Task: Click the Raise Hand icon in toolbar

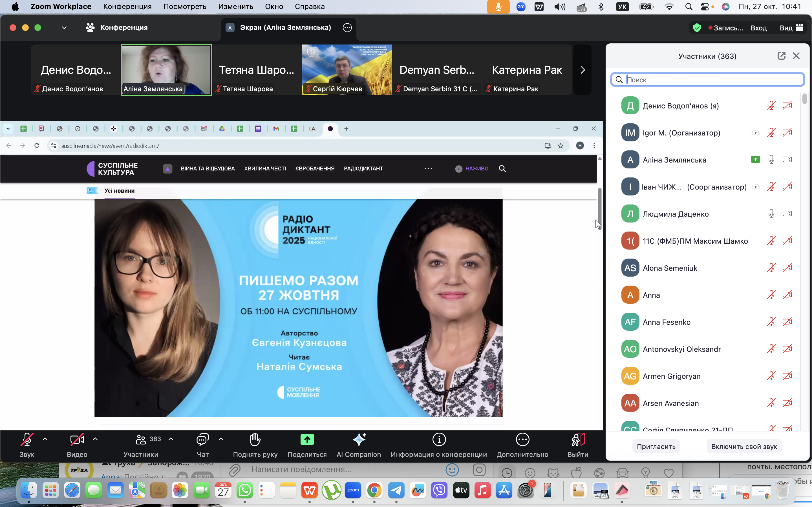Action: 255,439
